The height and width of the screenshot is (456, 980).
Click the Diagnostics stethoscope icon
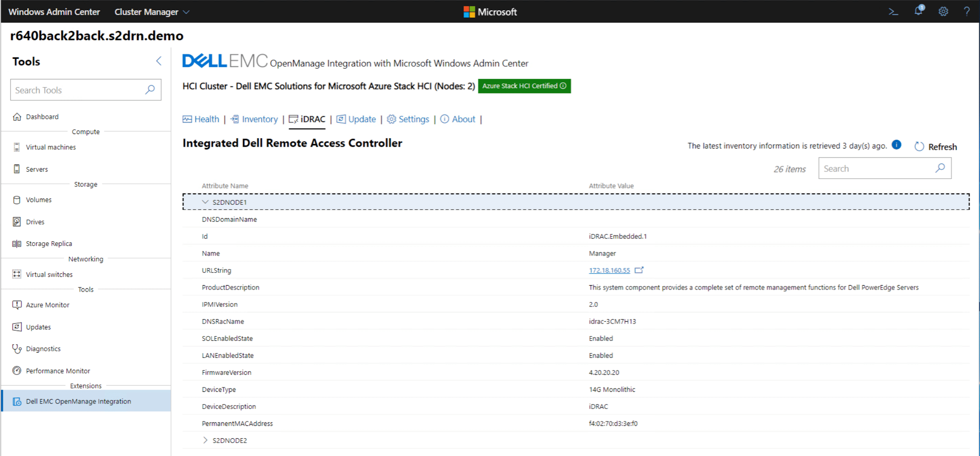16,349
